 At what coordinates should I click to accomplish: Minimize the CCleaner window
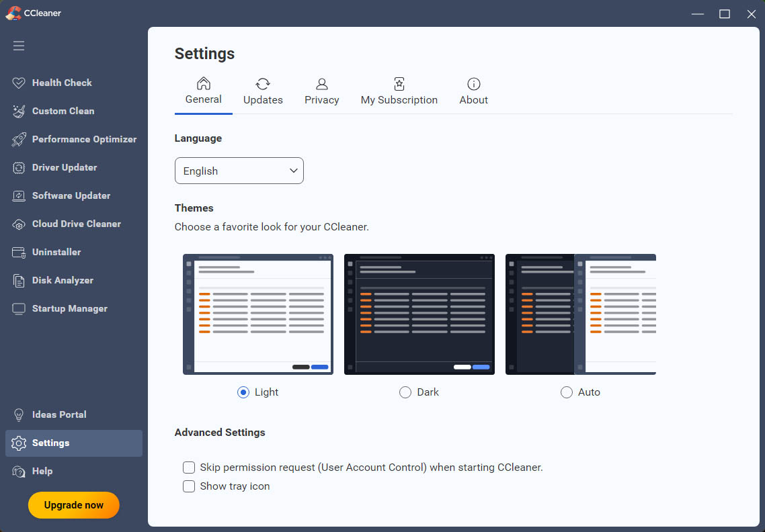coord(698,13)
